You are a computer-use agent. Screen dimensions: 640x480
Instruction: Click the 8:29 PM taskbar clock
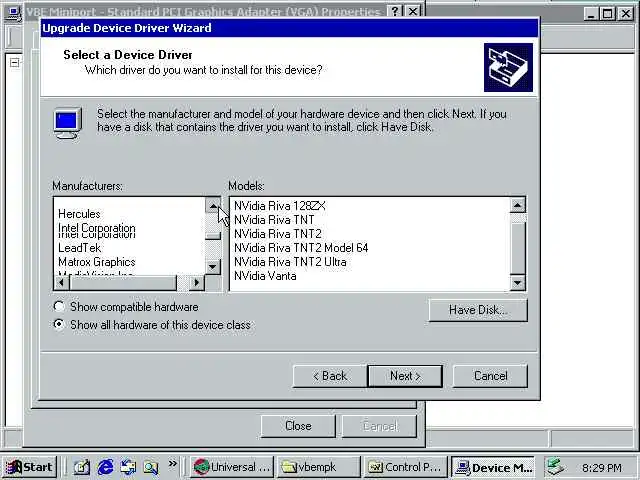[602, 467]
